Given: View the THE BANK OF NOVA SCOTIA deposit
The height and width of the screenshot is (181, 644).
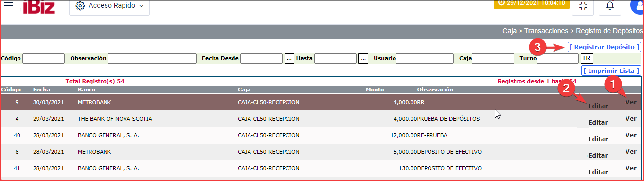Looking at the screenshot, I should click(631, 118).
